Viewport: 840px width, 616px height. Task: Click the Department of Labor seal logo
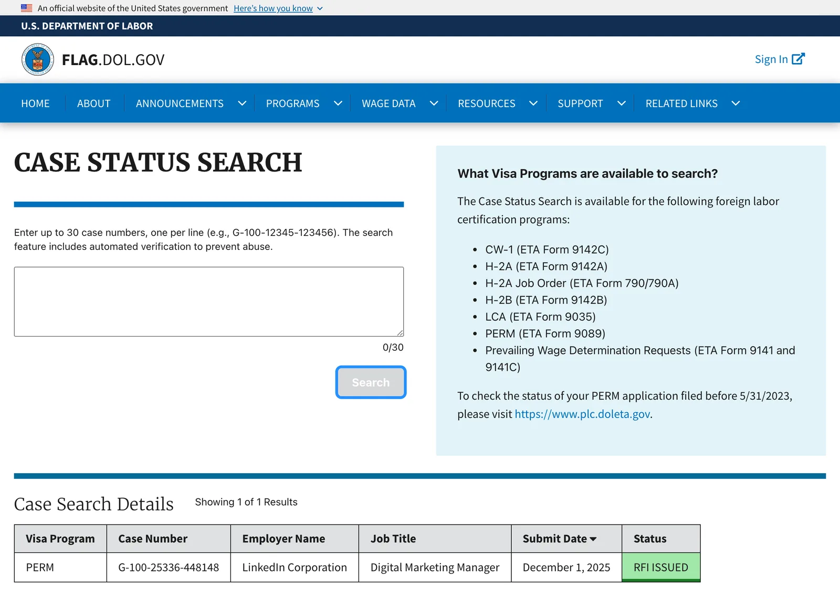[37, 59]
